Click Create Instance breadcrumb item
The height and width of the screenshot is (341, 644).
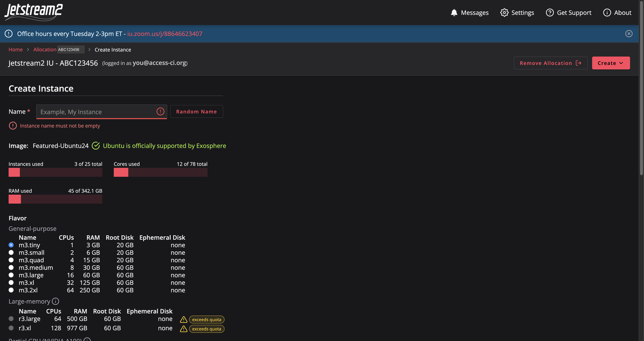click(113, 50)
